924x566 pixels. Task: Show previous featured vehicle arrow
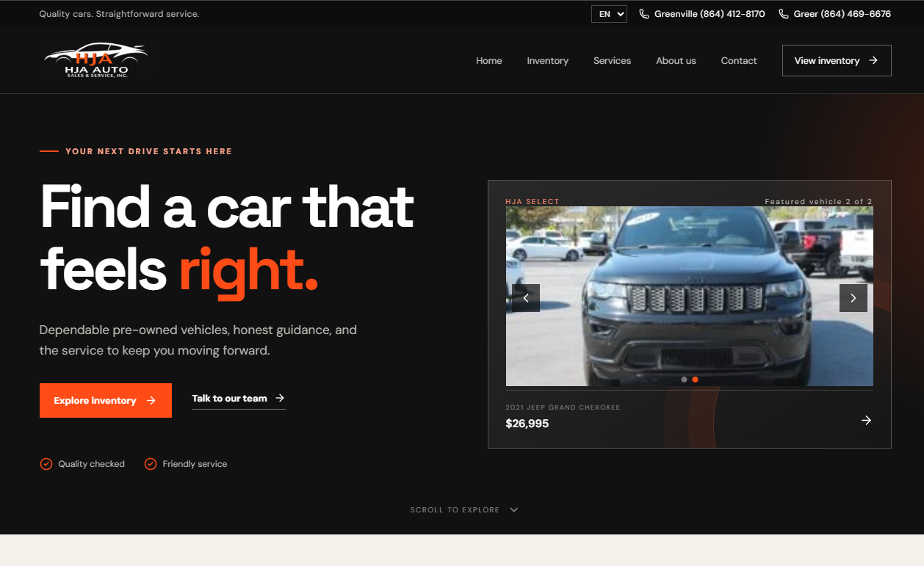(526, 298)
